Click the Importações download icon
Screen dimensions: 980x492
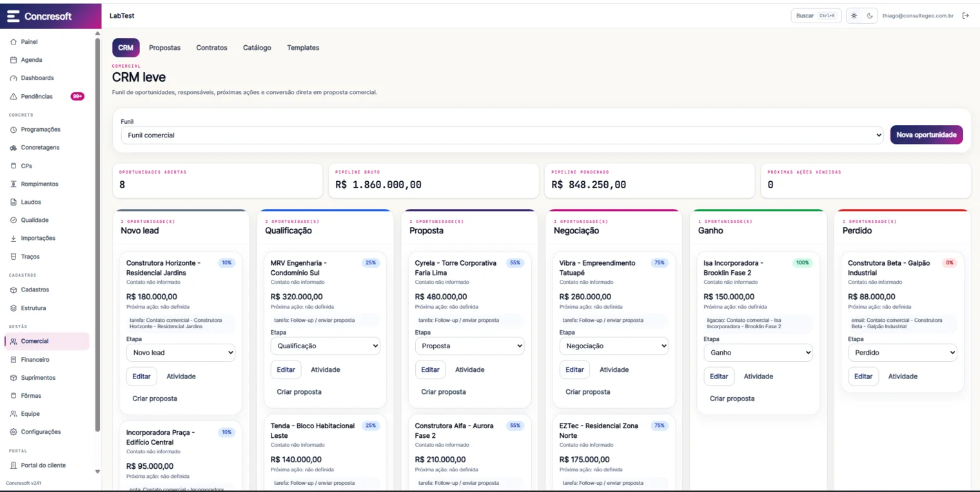click(14, 238)
